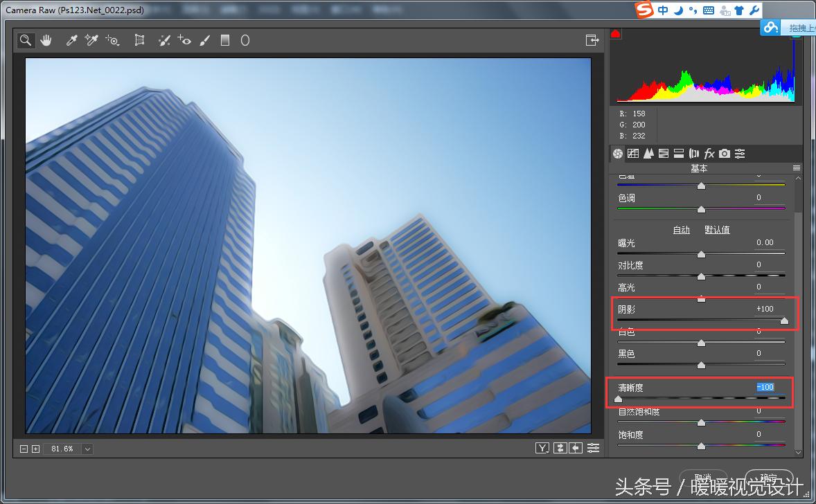816x504 pixels.
Task: Activate the Red Eye Removal tool
Action: pos(184,41)
